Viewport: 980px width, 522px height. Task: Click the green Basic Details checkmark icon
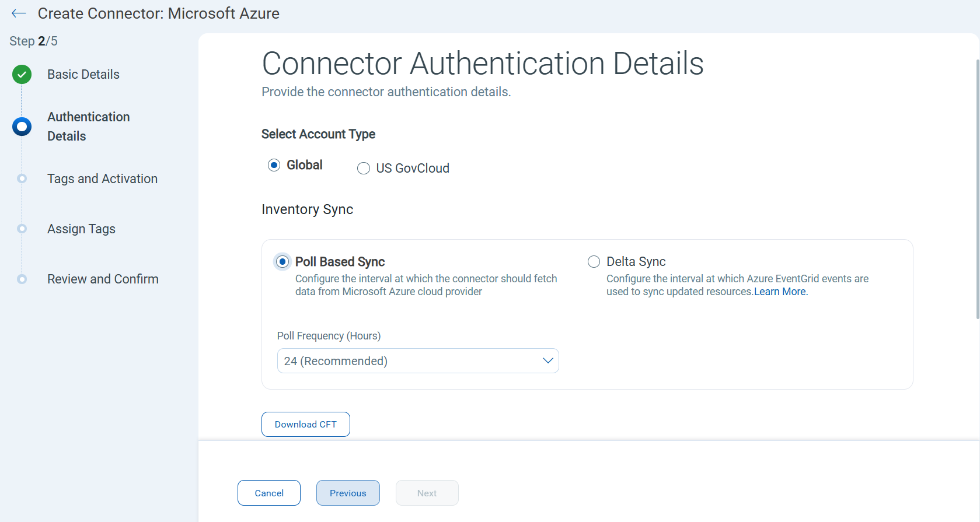click(x=22, y=75)
